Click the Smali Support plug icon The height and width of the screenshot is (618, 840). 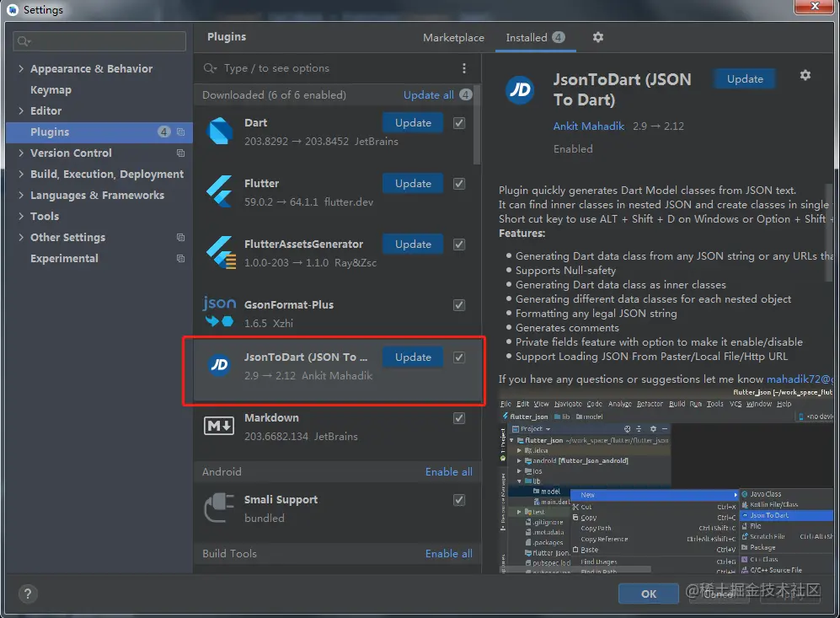[219, 507]
